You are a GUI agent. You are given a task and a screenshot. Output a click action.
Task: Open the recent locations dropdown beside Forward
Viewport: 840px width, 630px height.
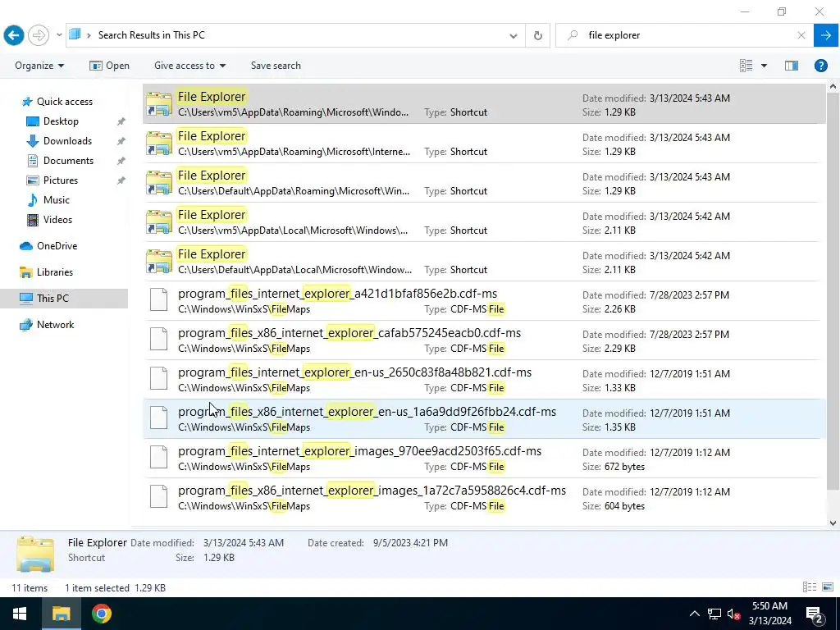pos(59,35)
